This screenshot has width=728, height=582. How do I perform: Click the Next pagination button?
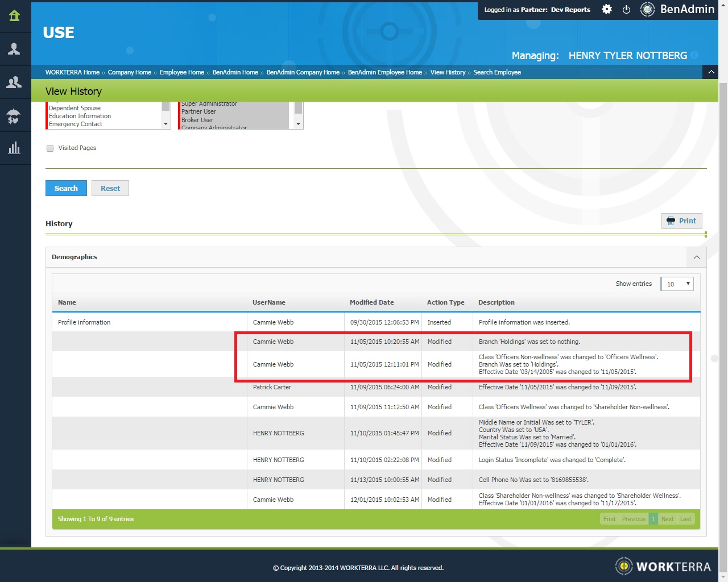667,519
